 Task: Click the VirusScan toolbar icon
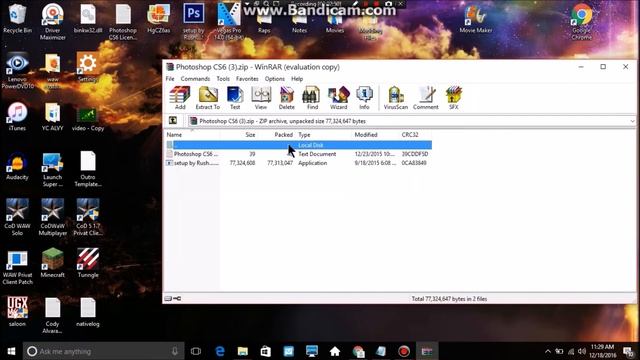(x=396, y=98)
